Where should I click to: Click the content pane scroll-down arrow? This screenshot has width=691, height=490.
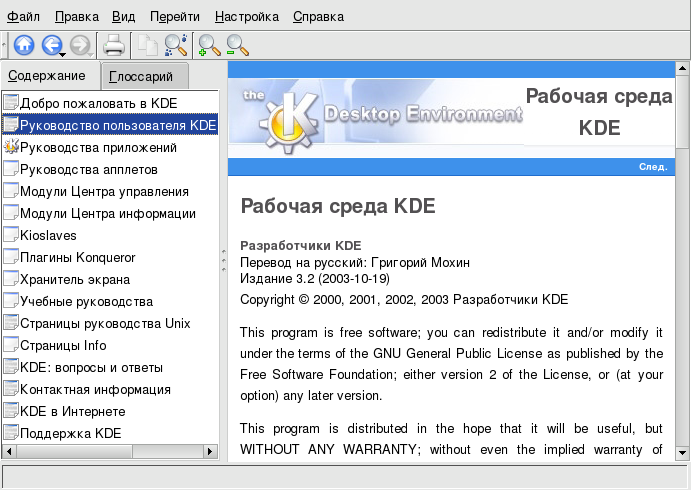tap(682, 453)
